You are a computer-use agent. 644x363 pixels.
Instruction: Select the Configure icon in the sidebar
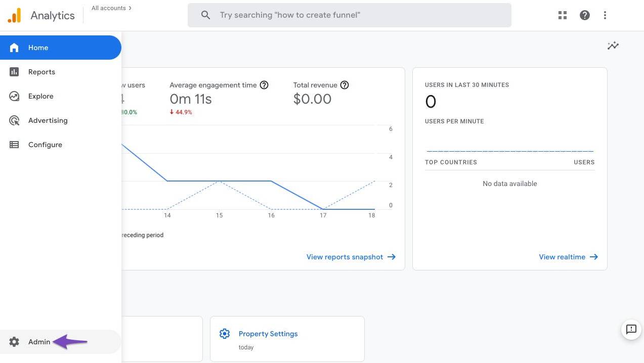click(x=14, y=144)
